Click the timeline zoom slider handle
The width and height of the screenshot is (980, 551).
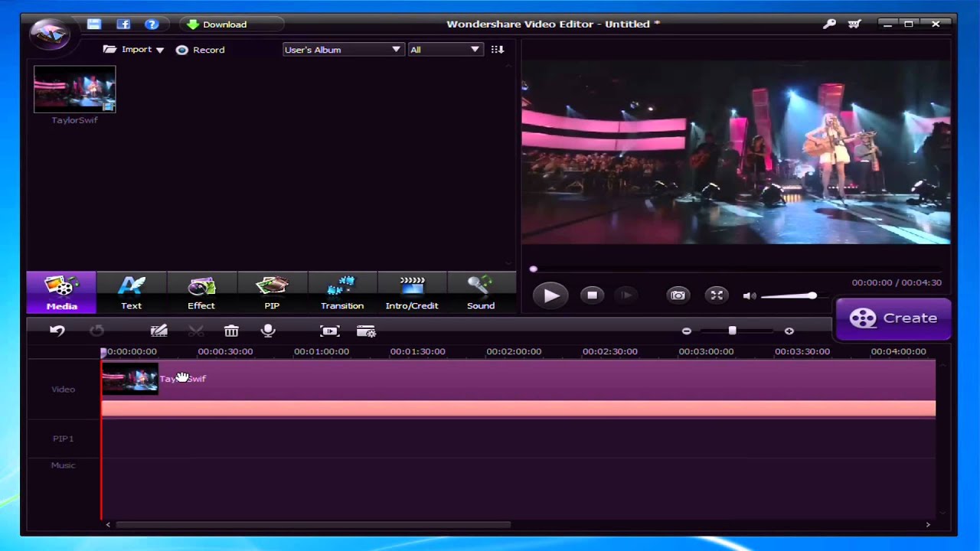pos(732,331)
